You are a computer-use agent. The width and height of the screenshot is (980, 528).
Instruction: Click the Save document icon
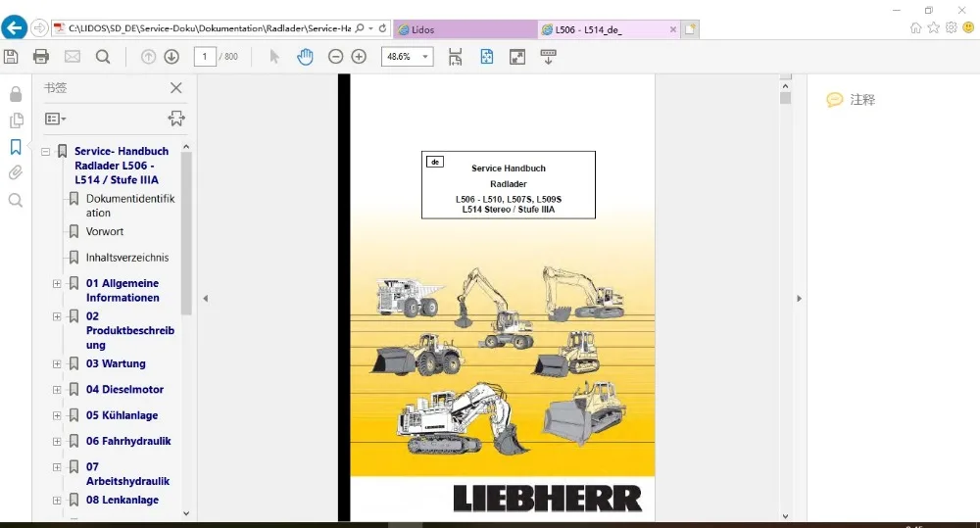pyautogui.click(x=11, y=57)
